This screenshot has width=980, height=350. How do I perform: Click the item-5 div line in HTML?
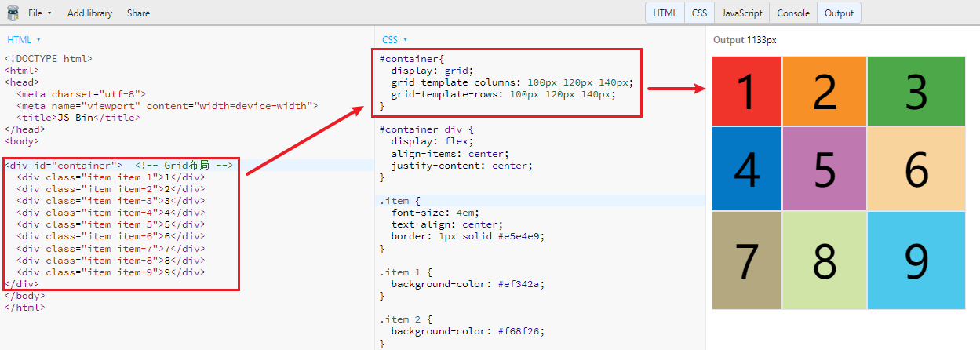(x=111, y=224)
